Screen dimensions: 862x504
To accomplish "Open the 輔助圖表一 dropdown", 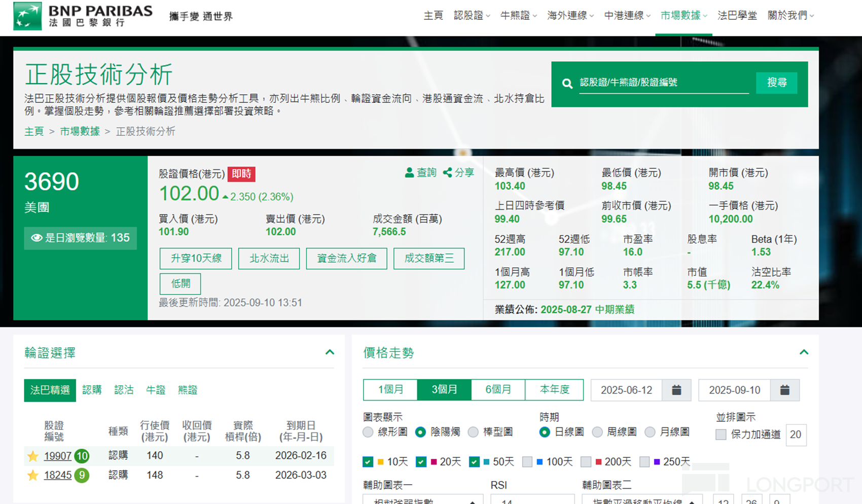I will [x=422, y=499].
